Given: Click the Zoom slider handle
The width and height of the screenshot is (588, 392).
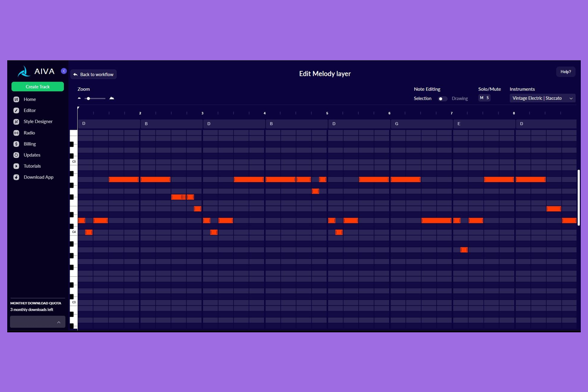Looking at the screenshot, I should coord(89,99).
